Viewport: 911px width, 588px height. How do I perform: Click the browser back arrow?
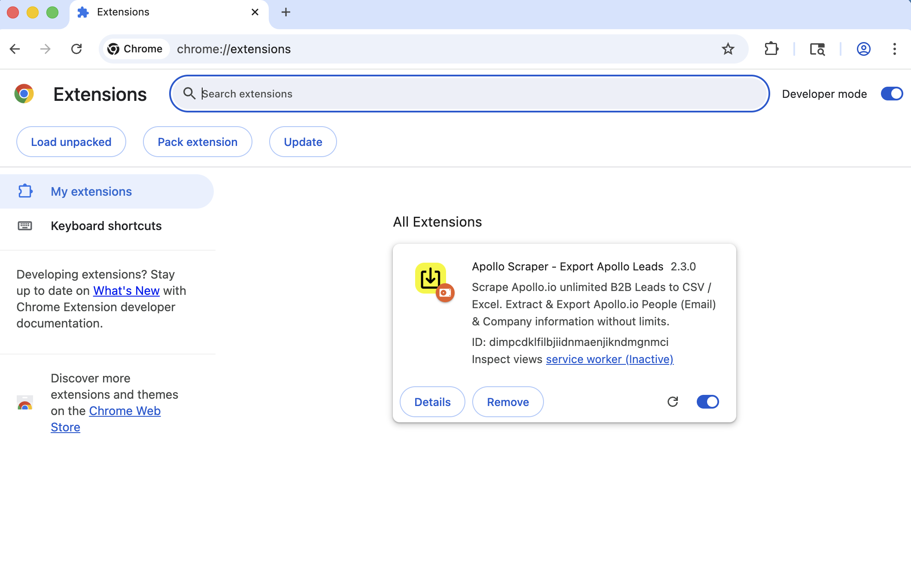[x=15, y=49]
